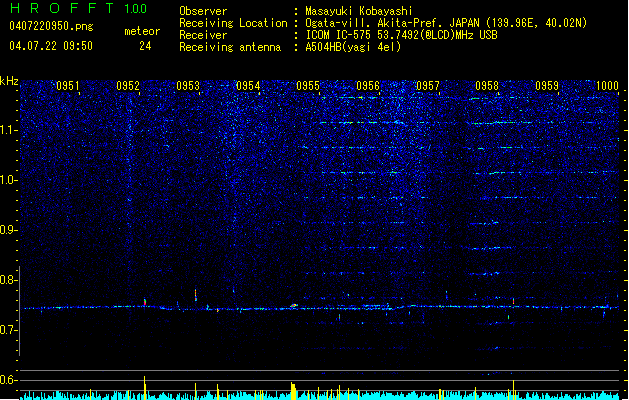Screen dimensions: 629x400
Task: Click the 0959 time marker
Action: (x=547, y=86)
